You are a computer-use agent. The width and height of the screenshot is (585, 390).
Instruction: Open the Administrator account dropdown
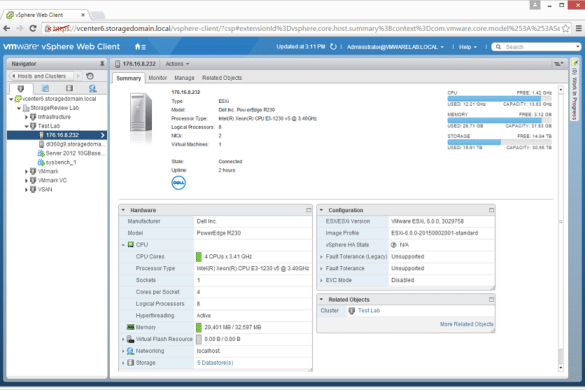point(395,47)
